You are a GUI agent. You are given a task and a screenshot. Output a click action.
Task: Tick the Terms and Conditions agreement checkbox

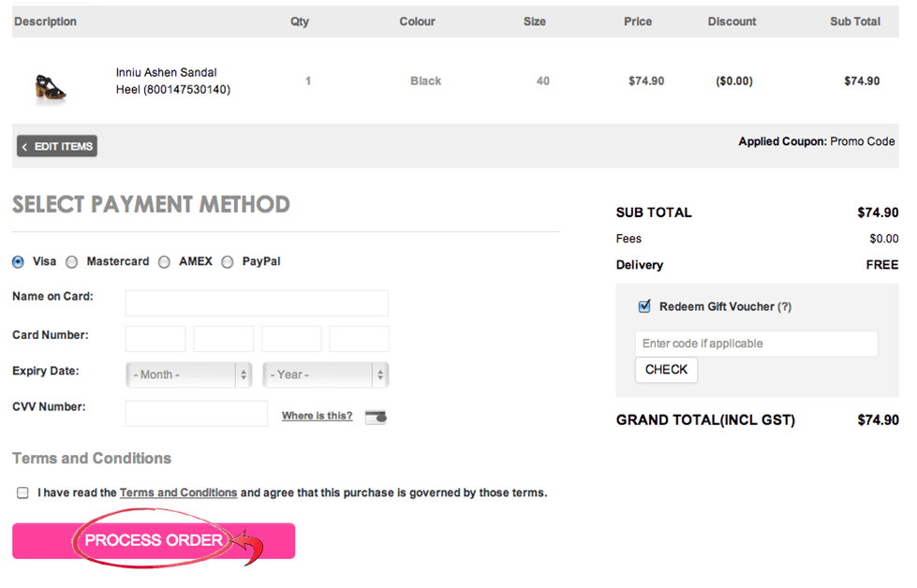pyautogui.click(x=22, y=492)
